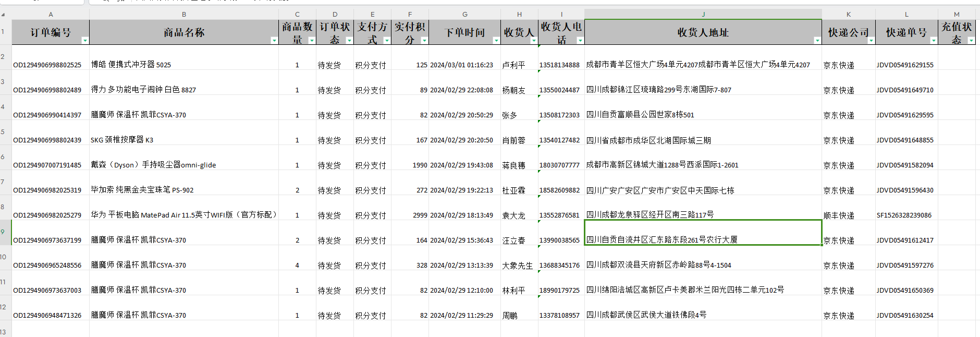Click order number OD1294906998802489
980x337 pixels.
point(47,90)
